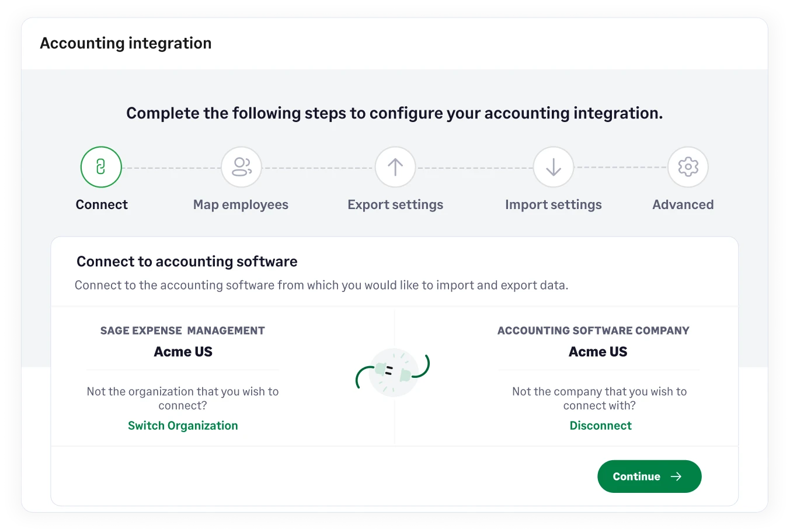The height and width of the screenshot is (532, 790).
Task: Click the Map employees people icon
Action: pyautogui.click(x=241, y=166)
